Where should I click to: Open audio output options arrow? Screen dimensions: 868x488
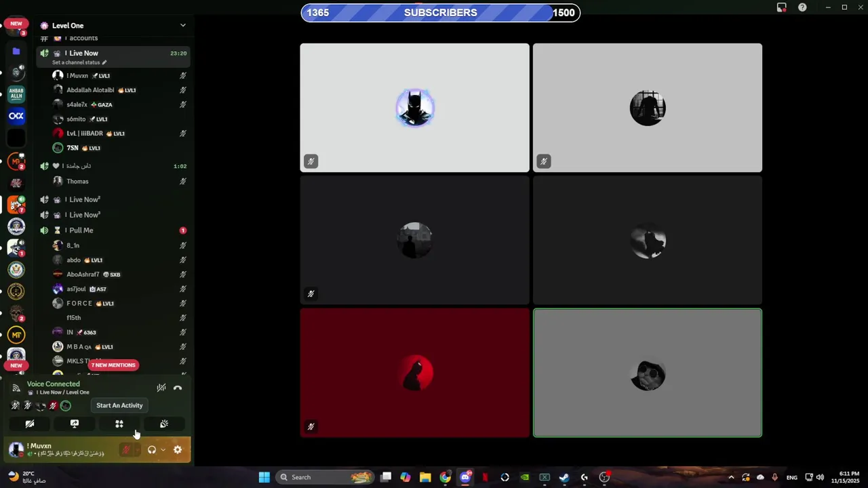tap(163, 449)
